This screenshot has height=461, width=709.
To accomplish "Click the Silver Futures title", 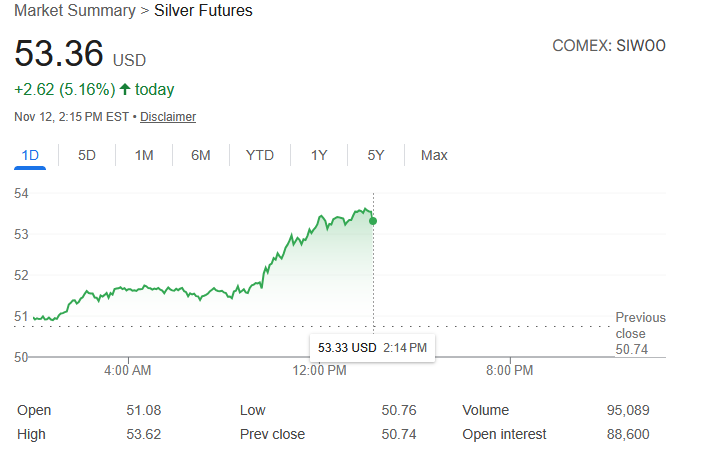I will [x=203, y=11].
